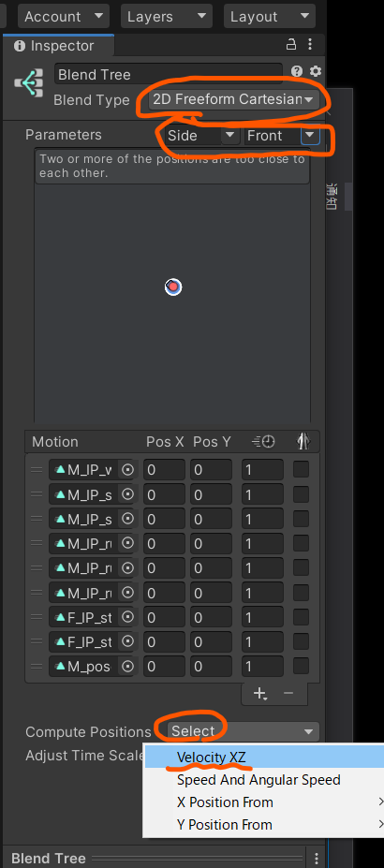Click the Blend Tree name input field
Viewport: 384px width, 868px height.
169,74
